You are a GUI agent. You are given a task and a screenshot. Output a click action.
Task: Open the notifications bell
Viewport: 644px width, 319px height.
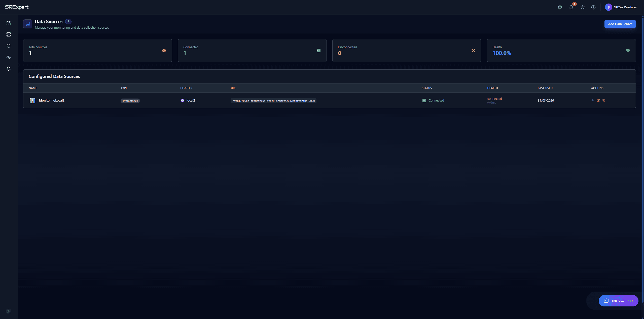(571, 7)
